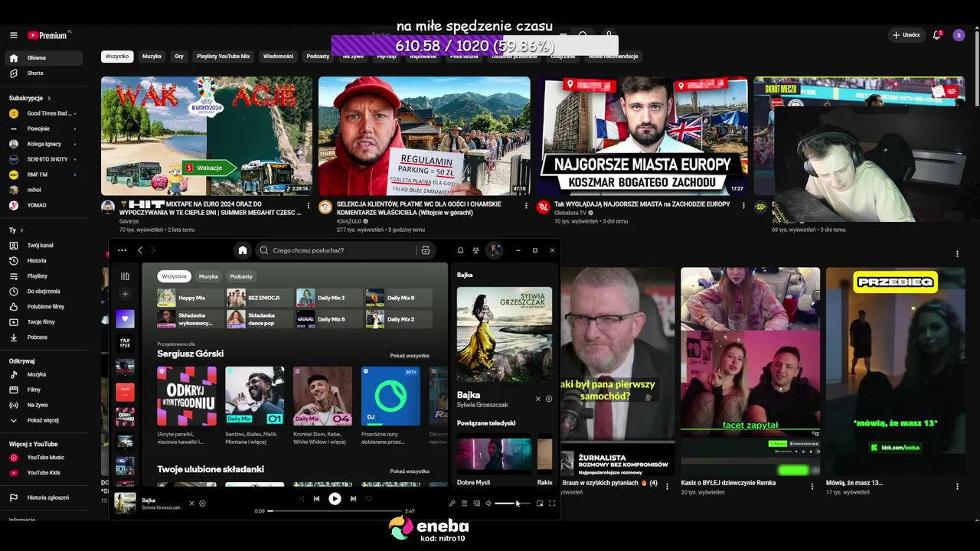Open the Utwórz create menu on YouTube

point(906,35)
